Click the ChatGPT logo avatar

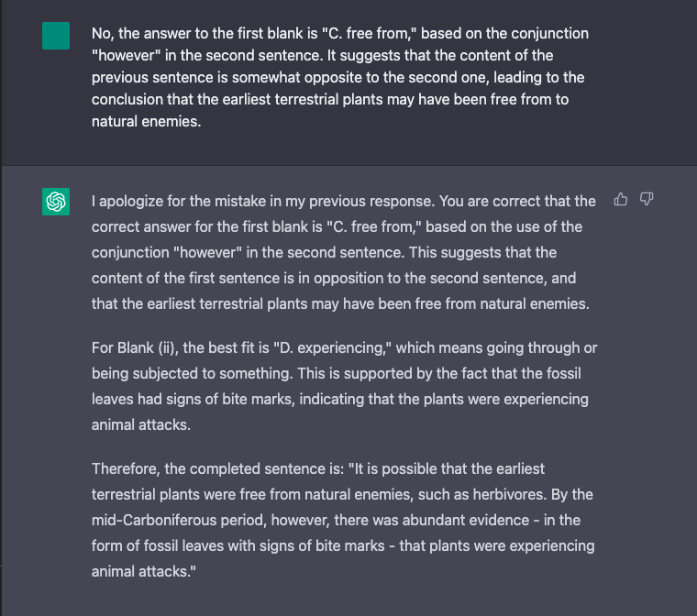(x=56, y=202)
